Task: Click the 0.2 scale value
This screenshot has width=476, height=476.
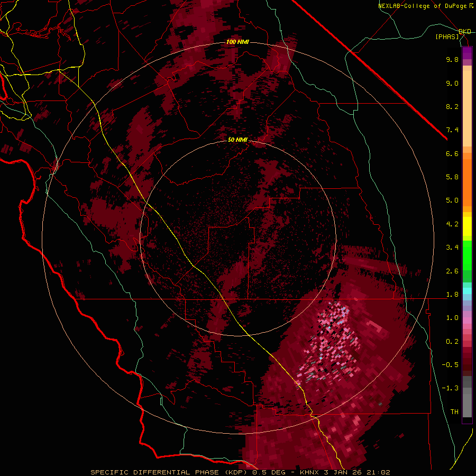Action: point(452,342)
